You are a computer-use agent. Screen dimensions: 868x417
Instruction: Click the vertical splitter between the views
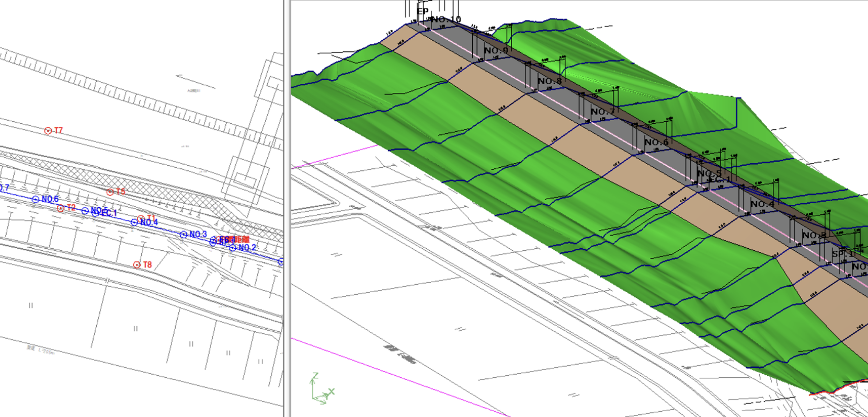tap(287, 209)
